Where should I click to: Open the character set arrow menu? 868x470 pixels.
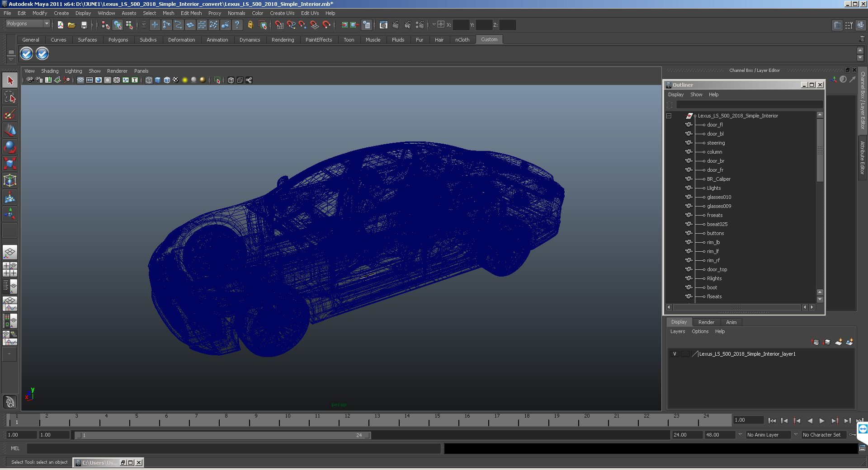pos(796,435)
